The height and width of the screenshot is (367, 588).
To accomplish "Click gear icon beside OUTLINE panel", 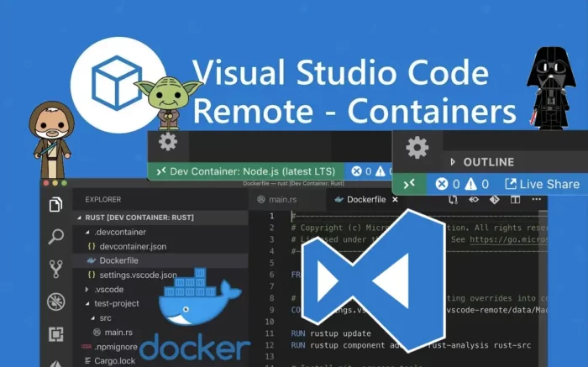I will click(x=417, y=147).
